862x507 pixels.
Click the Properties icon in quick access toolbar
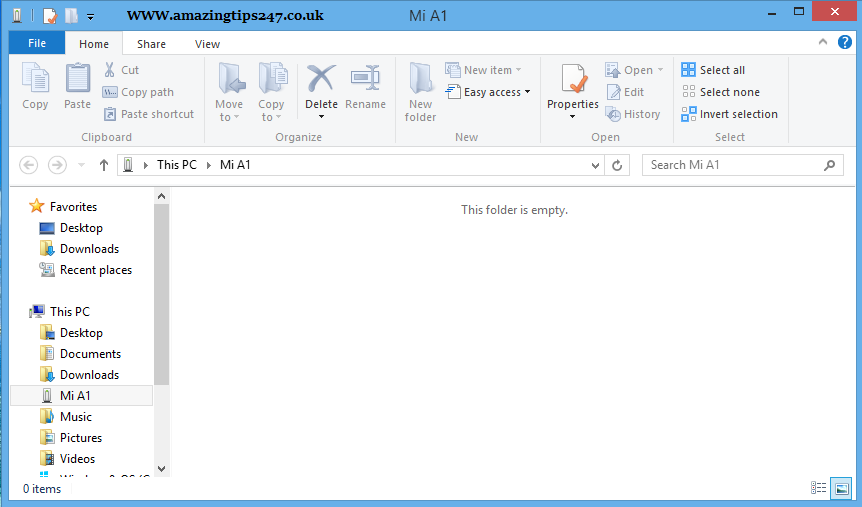coord(49,15)
